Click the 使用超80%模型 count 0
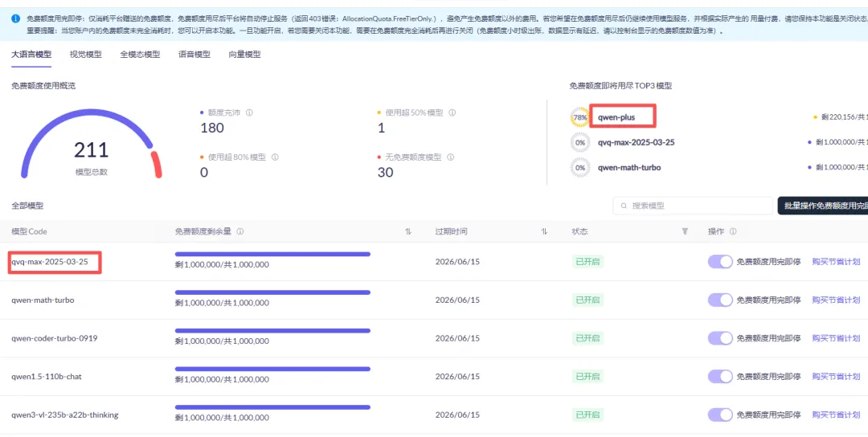 203,173
